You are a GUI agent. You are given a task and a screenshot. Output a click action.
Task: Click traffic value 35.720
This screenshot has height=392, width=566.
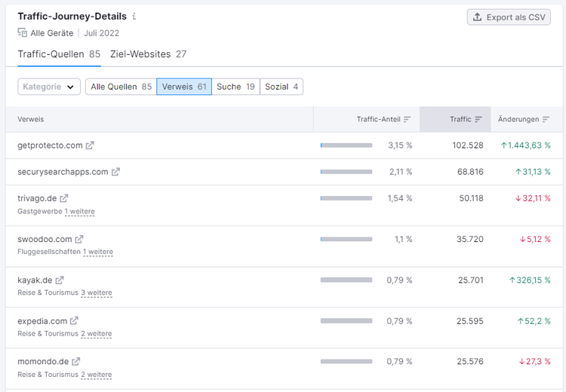[470, 239]
